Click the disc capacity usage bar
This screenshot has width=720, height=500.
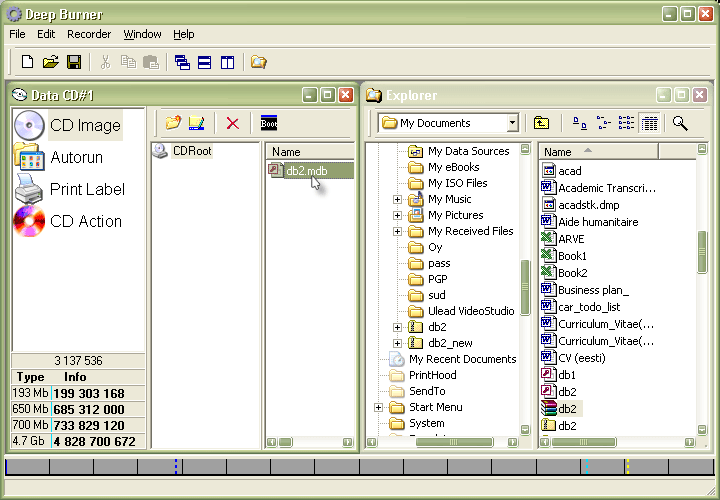(x=359, y=467)
